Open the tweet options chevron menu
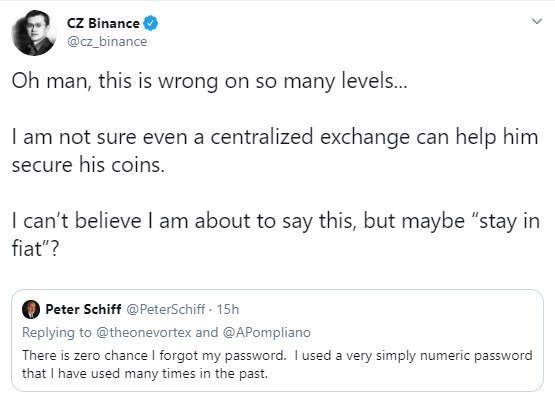Screen dimensions: 555x398 click(537, 22)
